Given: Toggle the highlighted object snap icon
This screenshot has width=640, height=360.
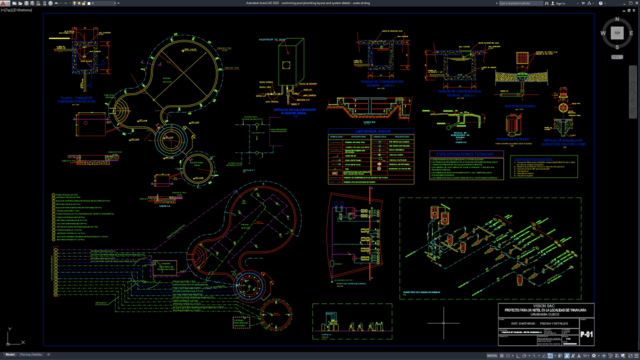Looking at the screenshot, I should 550,356.
